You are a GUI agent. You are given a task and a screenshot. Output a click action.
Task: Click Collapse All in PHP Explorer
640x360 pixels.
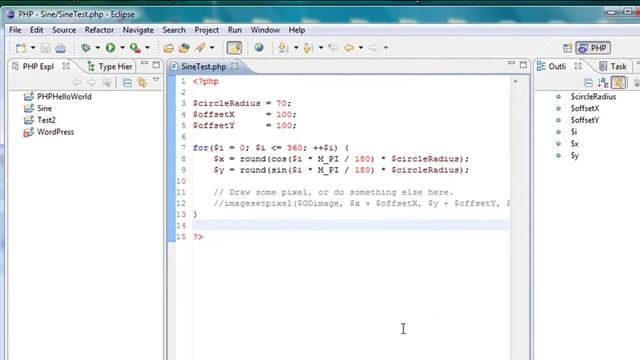(127, 83)
